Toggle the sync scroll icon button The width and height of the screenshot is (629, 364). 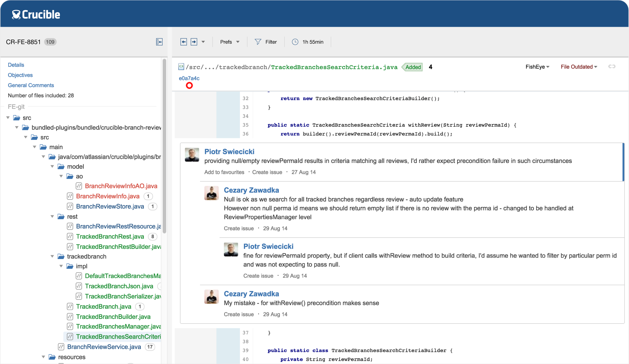[612, 67]
